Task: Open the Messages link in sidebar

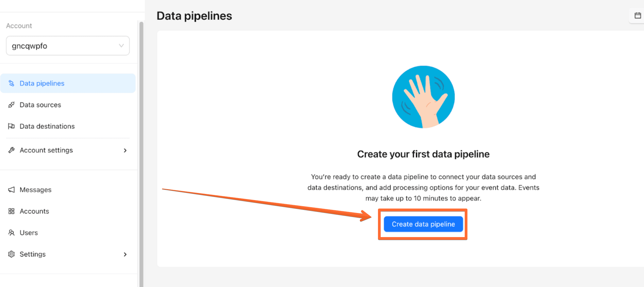Action: pyautogui.click(x=35, y=190)
